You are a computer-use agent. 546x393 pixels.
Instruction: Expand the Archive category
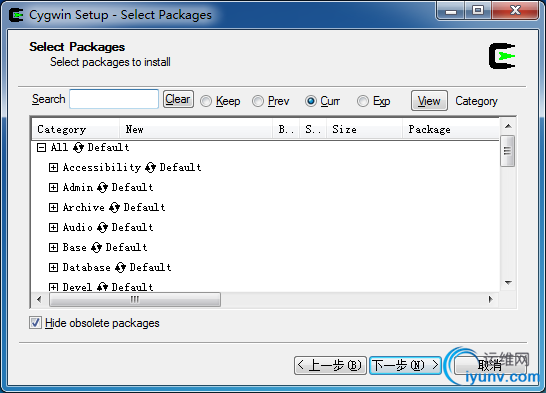[53, 207]
